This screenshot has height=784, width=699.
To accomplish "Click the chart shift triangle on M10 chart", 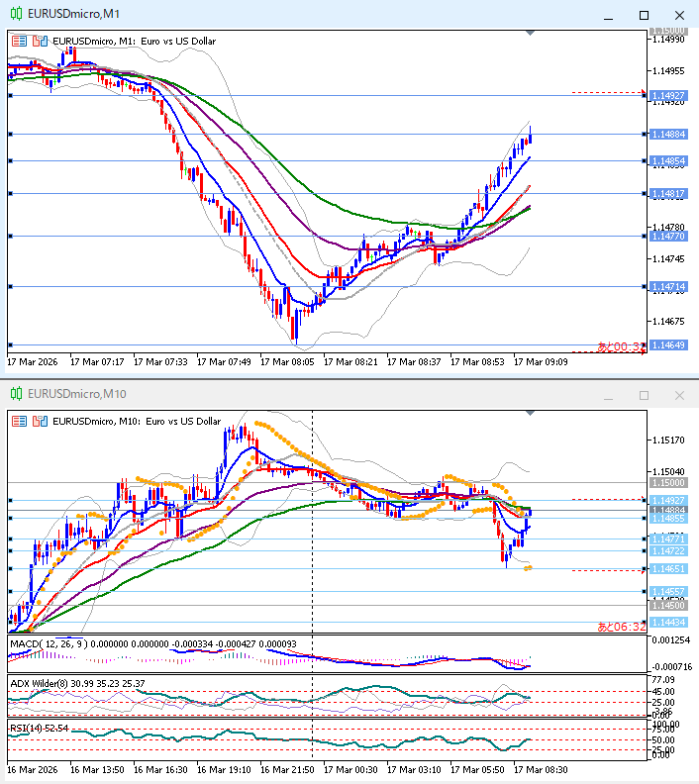I will pos(531,413).
